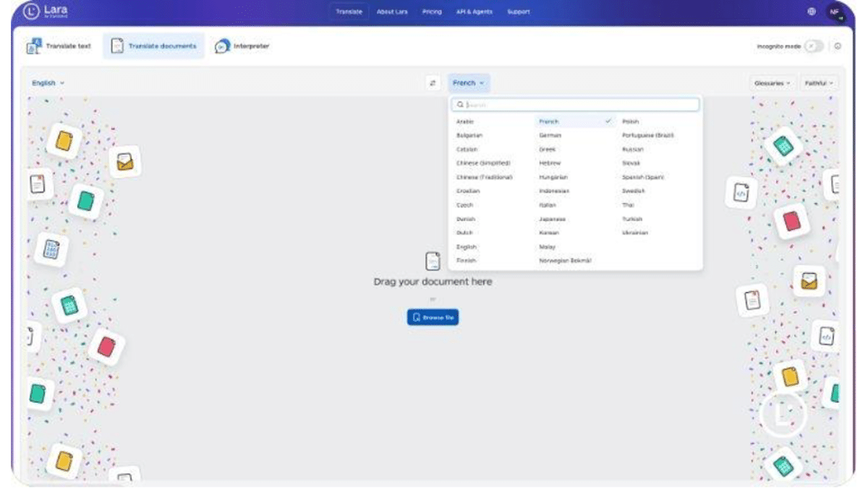Switch to the Translate documents tab

pyautogui.click(x=154, y=46)
